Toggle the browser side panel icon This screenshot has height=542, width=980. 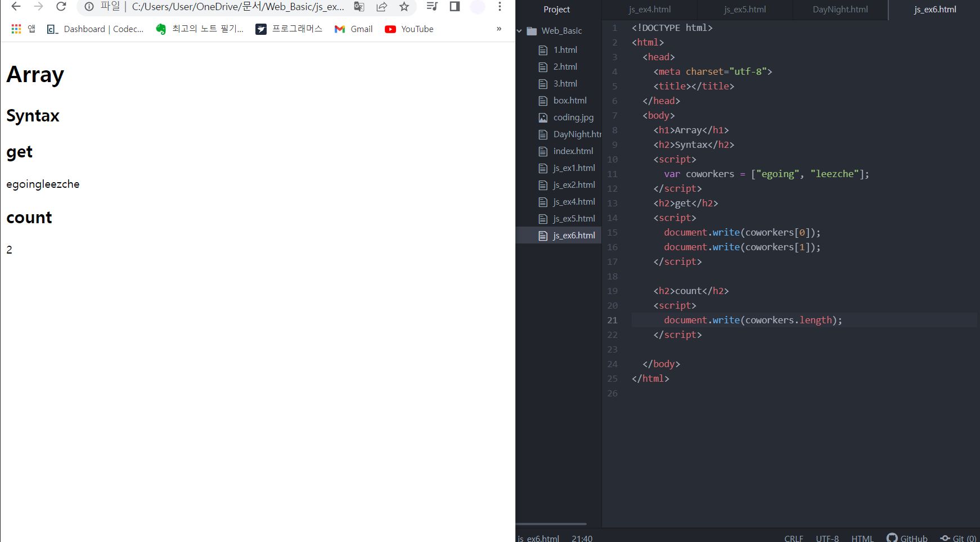click(455, 7)
